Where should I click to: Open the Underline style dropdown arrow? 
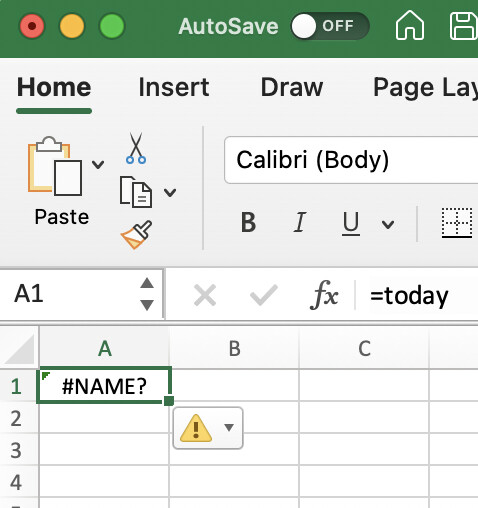(388, 224)
